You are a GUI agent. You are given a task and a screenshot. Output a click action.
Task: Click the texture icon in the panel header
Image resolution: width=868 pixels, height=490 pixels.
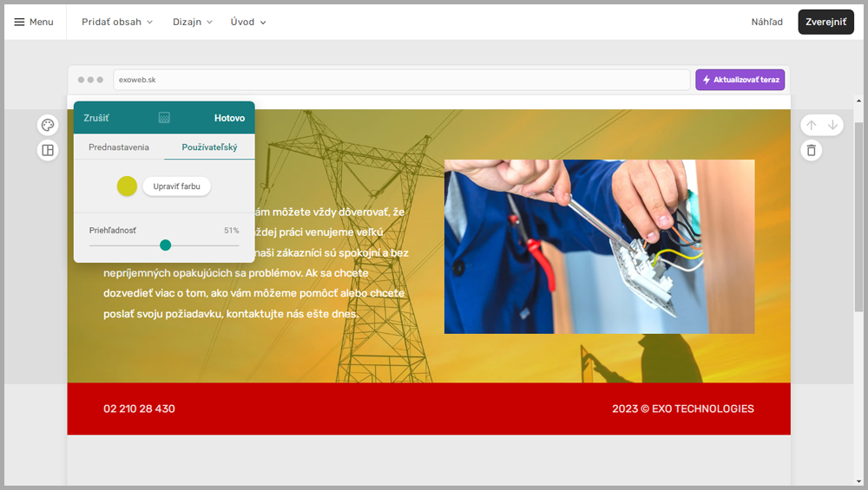point(164,118)
